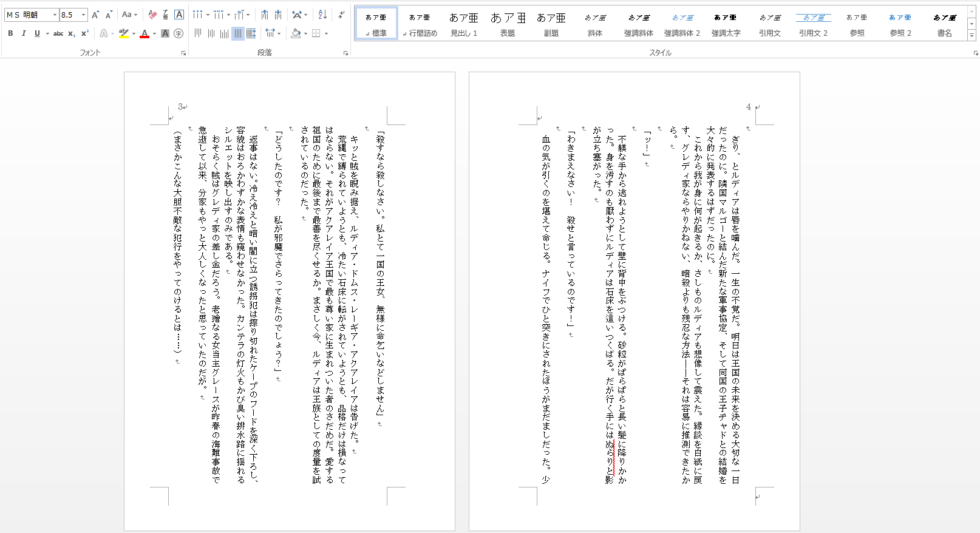
Task: Click the Sort (A-Z) icon
Action: click(x=322, y=15)
